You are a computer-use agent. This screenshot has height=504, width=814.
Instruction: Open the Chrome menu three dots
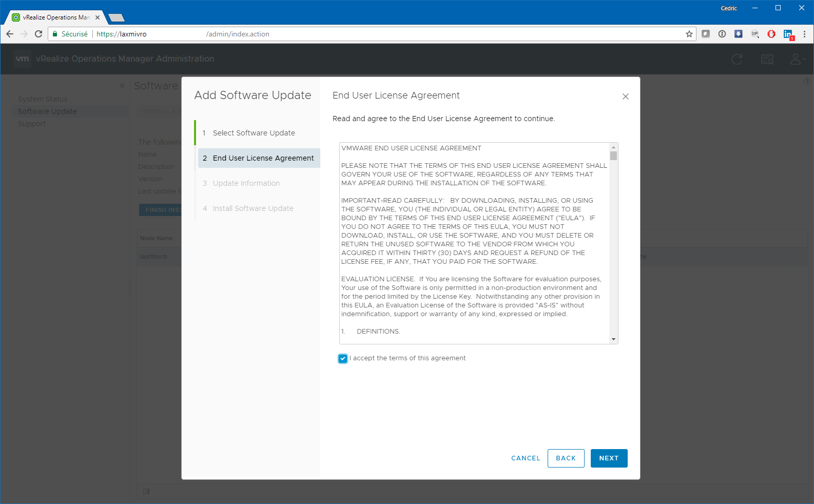804,34
